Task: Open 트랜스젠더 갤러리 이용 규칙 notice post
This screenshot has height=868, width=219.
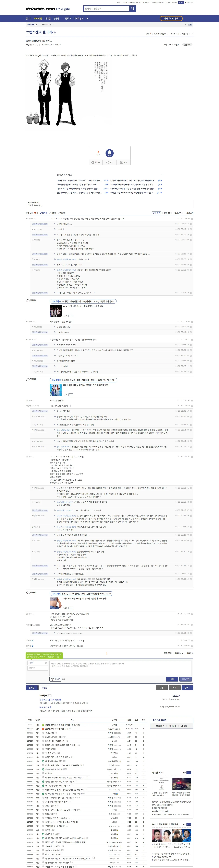Action: [57, 729]
